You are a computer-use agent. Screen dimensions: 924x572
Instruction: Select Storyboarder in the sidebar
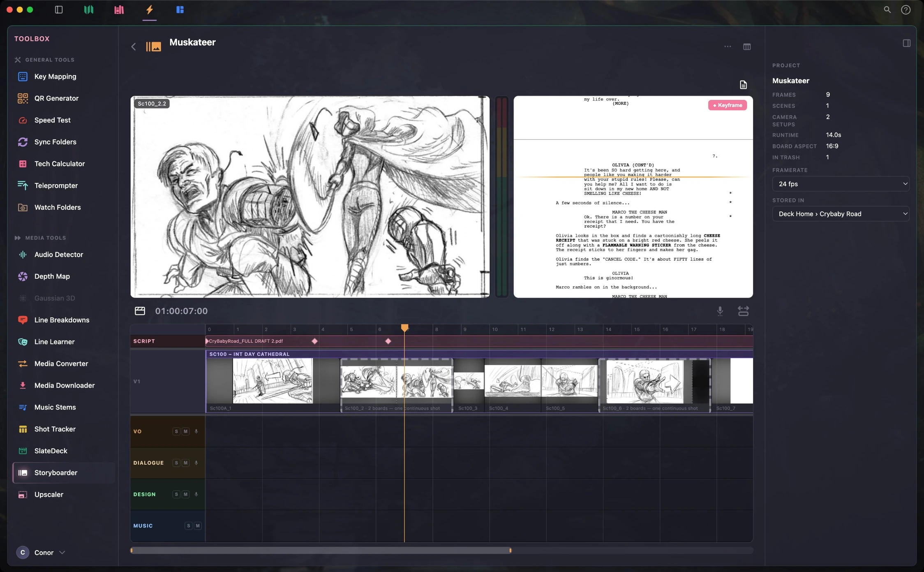pos(64,472)
